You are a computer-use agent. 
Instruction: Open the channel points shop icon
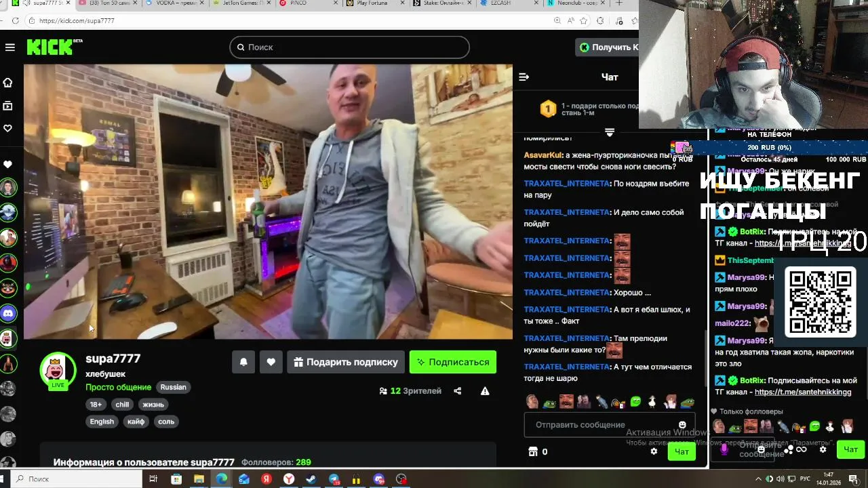pos(533,451)
